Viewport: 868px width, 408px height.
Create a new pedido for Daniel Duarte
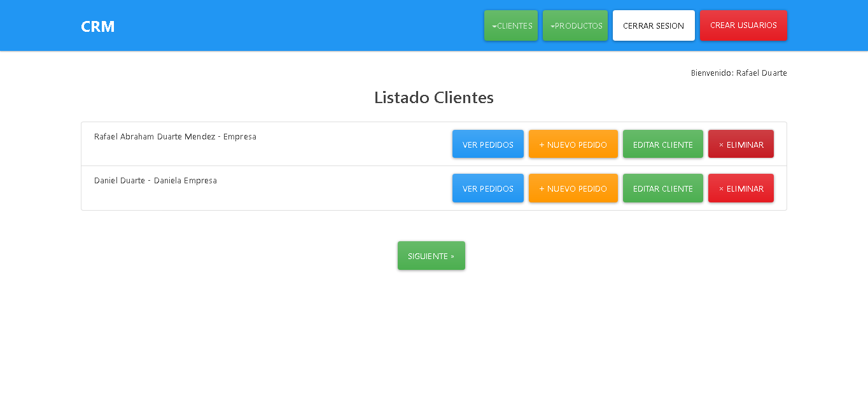(573, 188)
